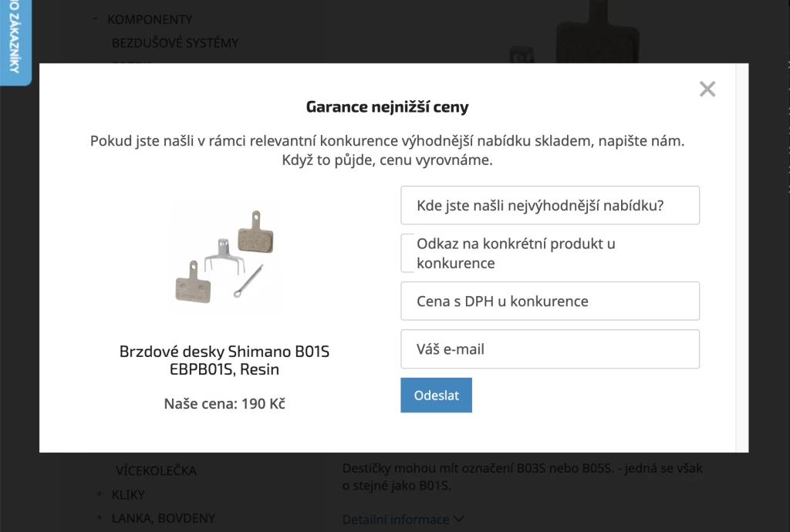
Task: Expand the KLIKY category plus icon
Action: click(x=100, y=494)
